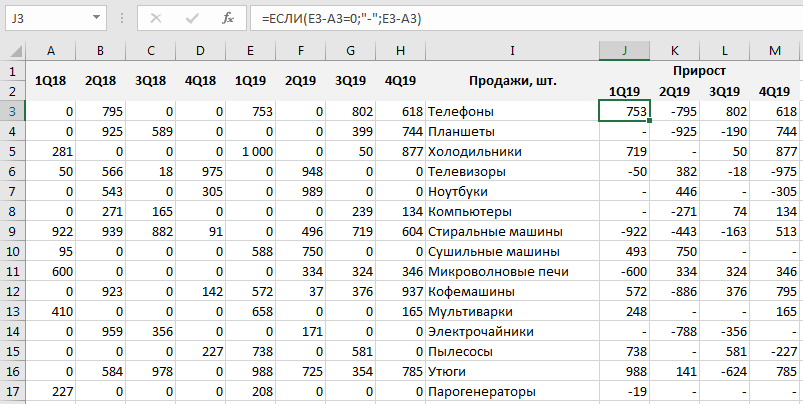Screen dimensions: 803x404
Task: Click the Enter checkmark formula bar icon
Action: point(191,18)
